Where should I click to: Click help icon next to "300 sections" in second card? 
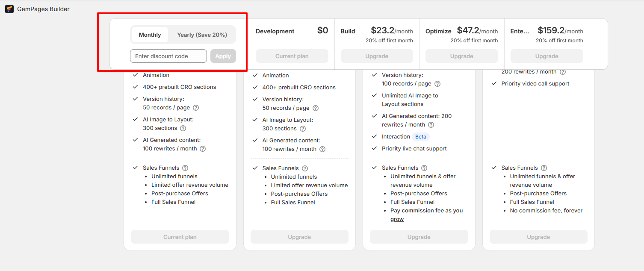click(303, 129)
